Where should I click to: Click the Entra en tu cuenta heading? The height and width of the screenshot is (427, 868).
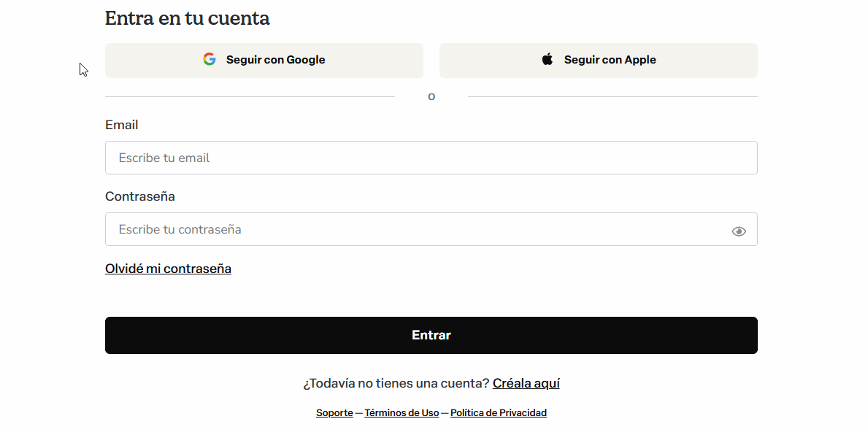coord(187,18)
